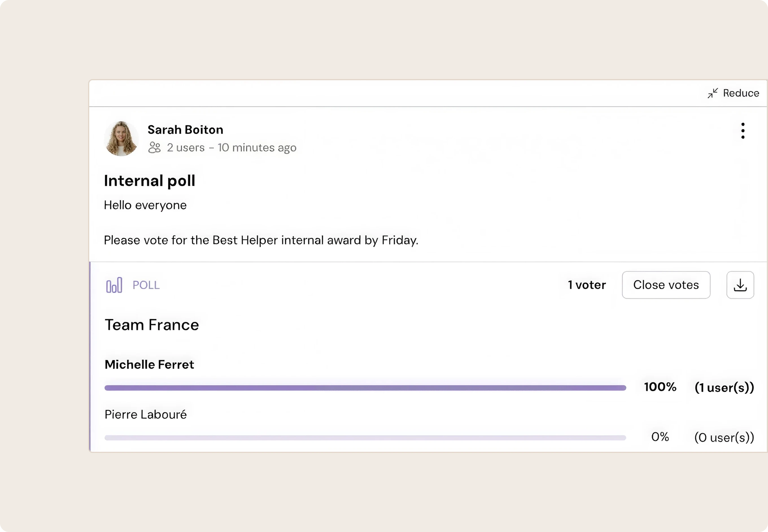Click the "Internal poll" title
This screenshot has width=768, height=532.
pyautogui.click(x=149, y=181)
